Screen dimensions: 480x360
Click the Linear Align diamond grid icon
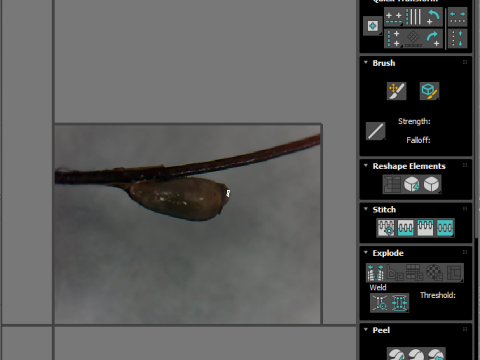(414, 38)
